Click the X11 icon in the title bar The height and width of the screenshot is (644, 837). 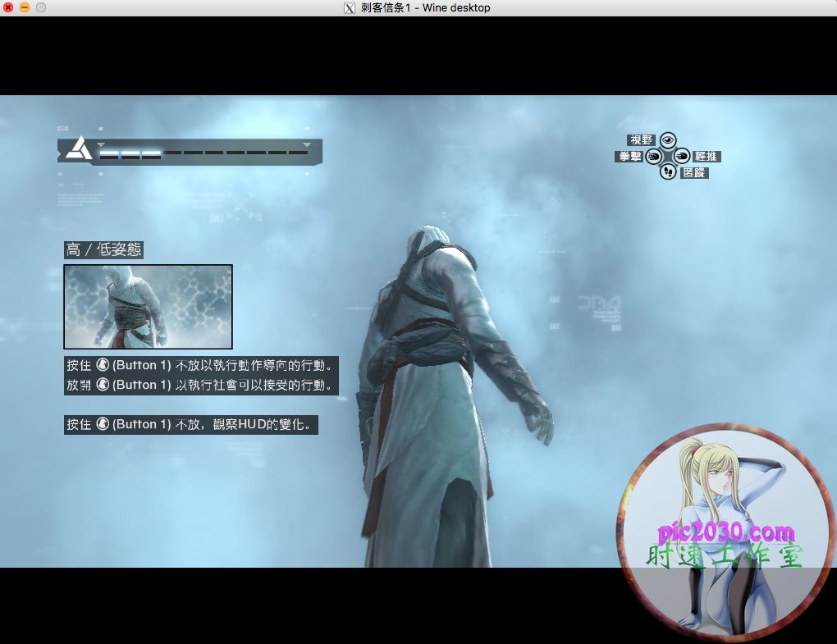point(349,8)
